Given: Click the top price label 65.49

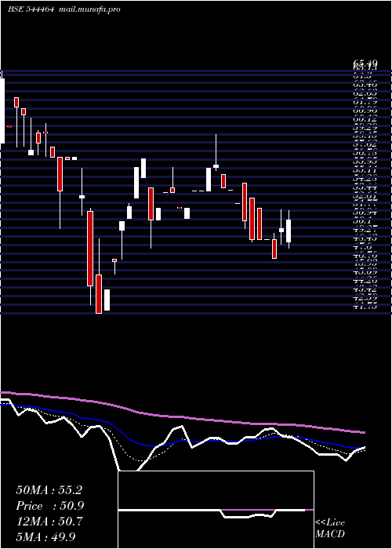Looking at the screenshot, I should (365, 63).
